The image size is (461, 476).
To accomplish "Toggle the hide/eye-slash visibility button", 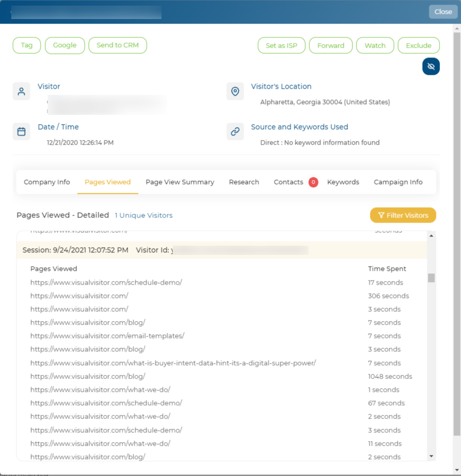I will 431,66.
